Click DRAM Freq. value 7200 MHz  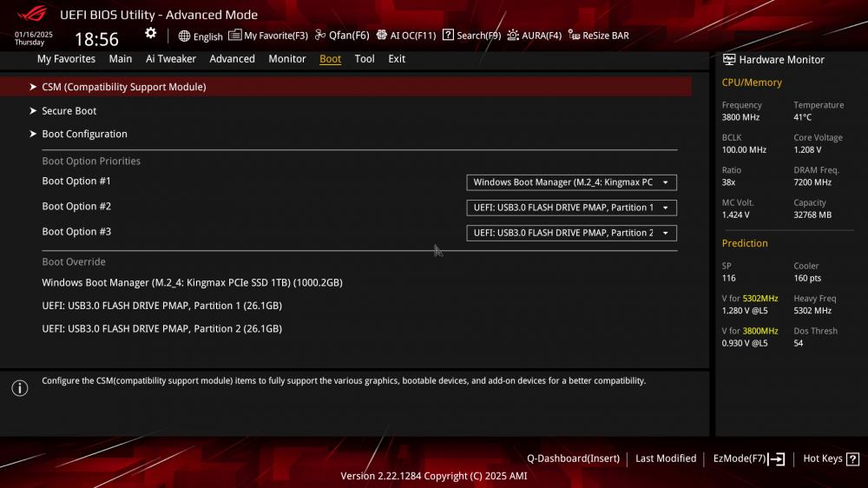pyautogui.click(x=812, y=183)
